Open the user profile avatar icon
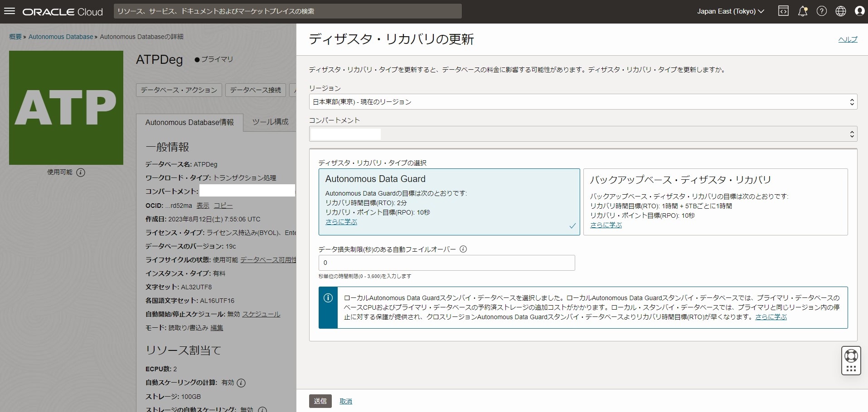The width and height of the screenshot is (868, 412). tap(859, 11)
